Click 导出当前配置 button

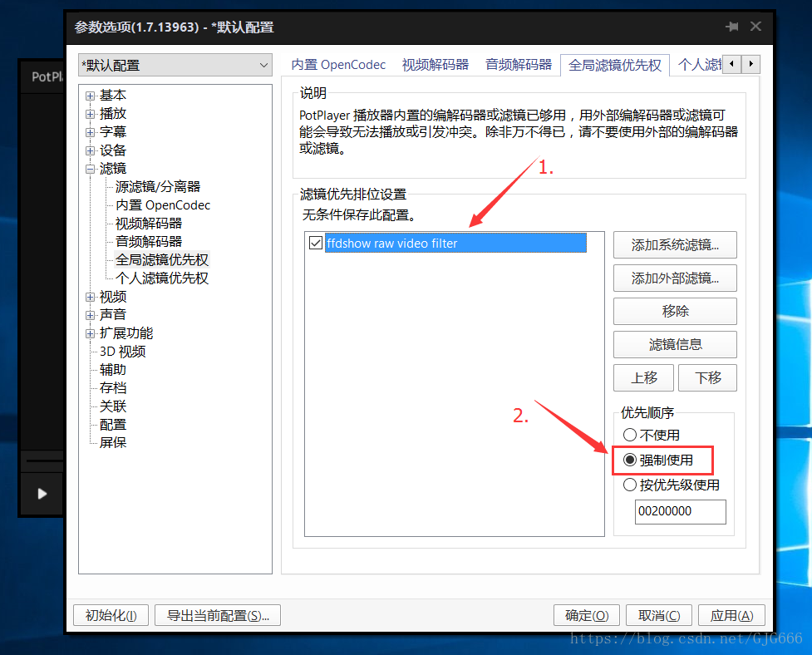[218, 615]
